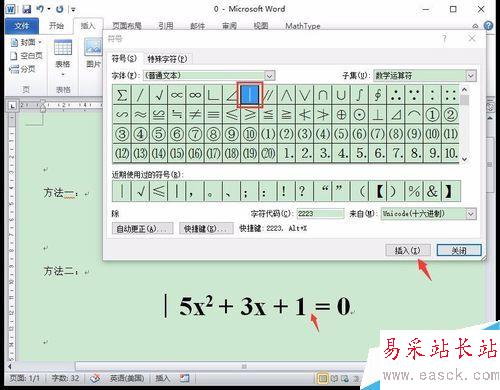
Task: Insert page break (分页)
Action: point(23,69)
